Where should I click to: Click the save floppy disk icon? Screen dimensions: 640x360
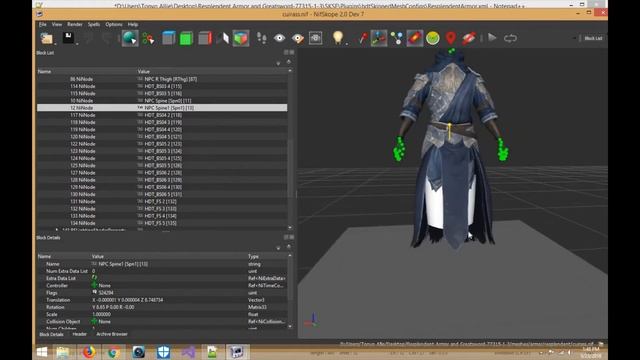point(68,38)
